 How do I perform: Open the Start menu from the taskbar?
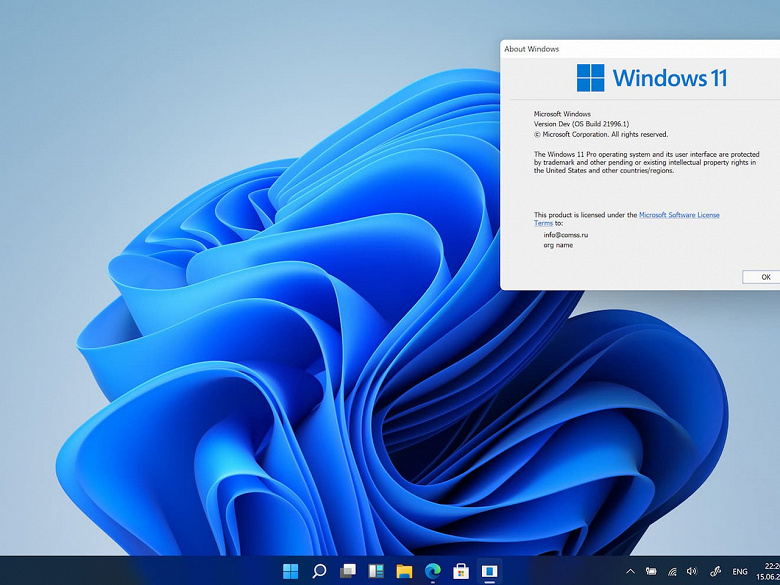click(x=290, y=571)
